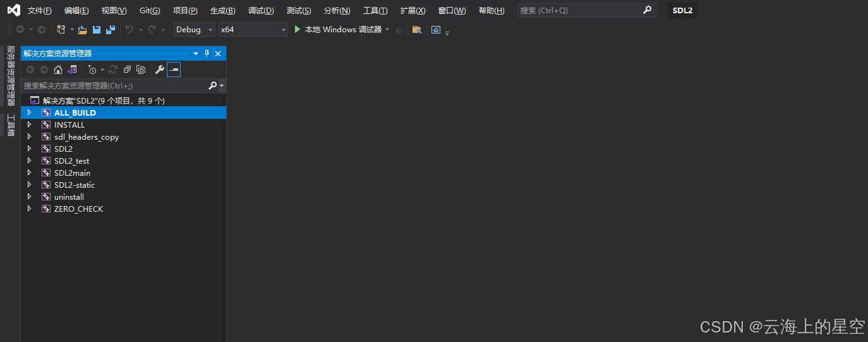The height and width of the screenshot is (342, 868).
Task: Select the ZERO_CHECK project row
Action: tap(124, 209)
